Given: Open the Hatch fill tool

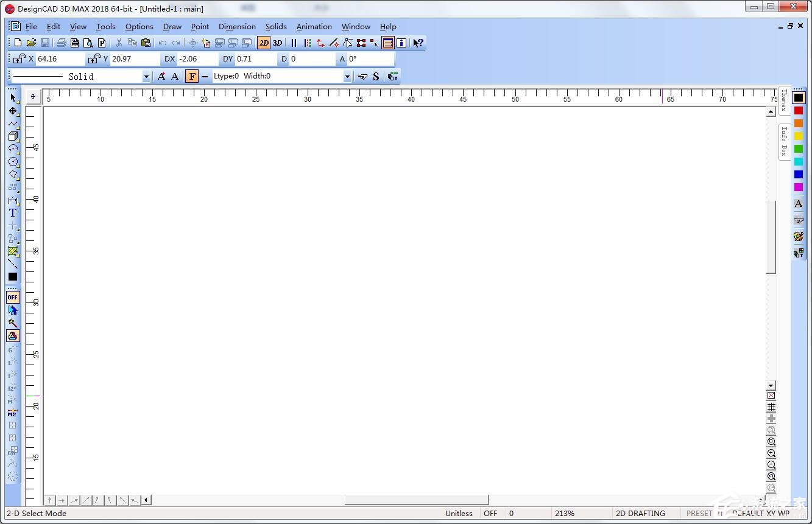Looking at the screenshot, I should (13, 251).
